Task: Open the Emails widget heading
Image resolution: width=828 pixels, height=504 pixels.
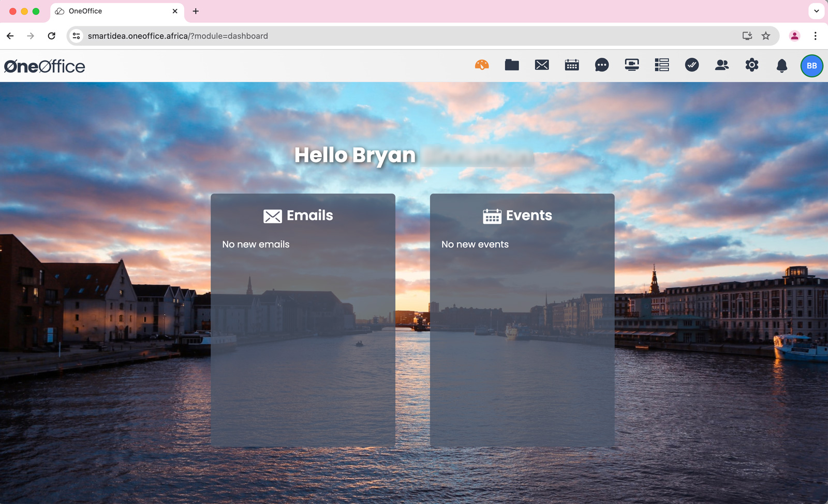Action: pyautogui.click(x=298, y=216)
